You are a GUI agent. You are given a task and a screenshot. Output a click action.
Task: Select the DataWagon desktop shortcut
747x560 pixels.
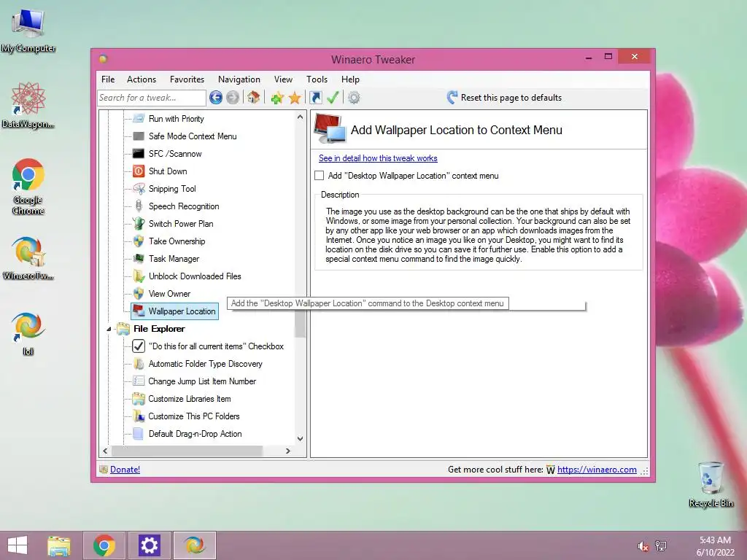(x=28, y=105)
